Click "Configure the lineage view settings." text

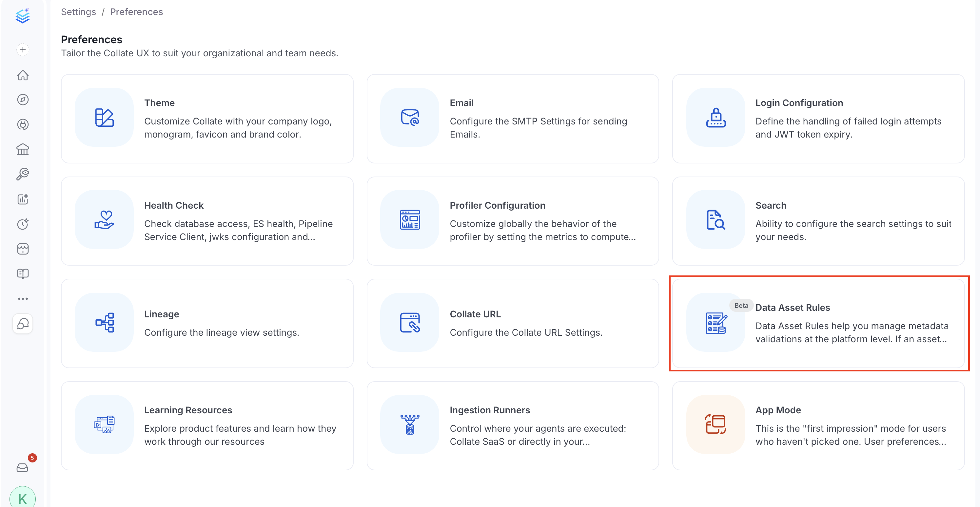[x=222, y=332]
